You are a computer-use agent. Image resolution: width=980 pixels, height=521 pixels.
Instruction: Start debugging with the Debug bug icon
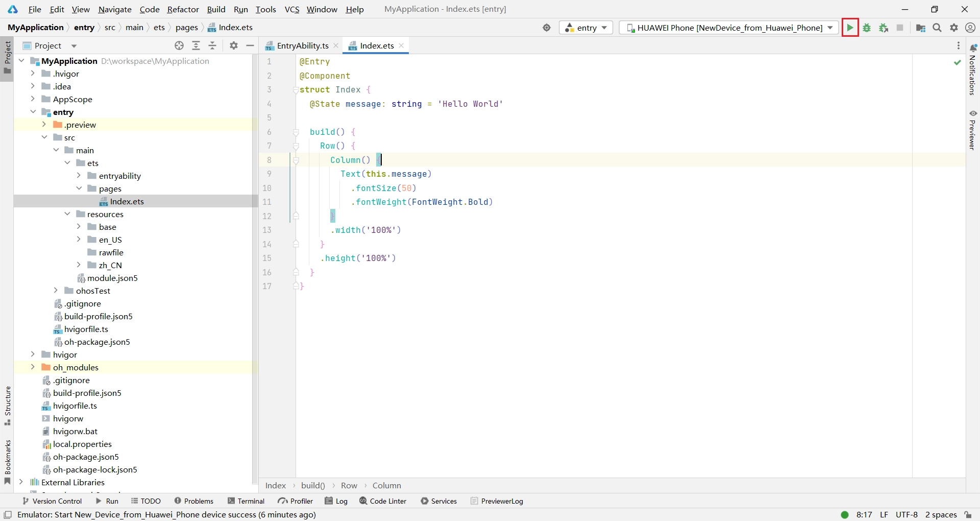[x=867, y=28]
